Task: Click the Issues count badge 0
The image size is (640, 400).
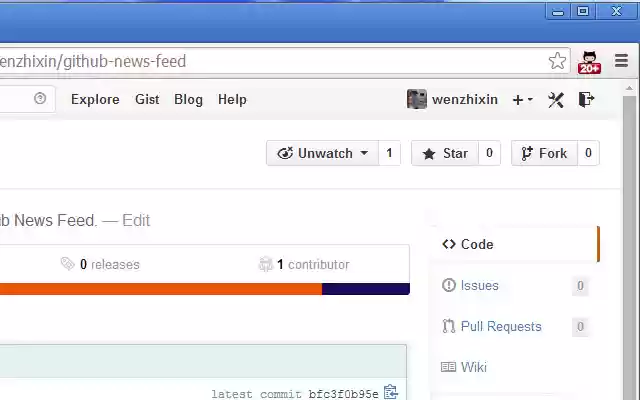Action: [580, 286]
